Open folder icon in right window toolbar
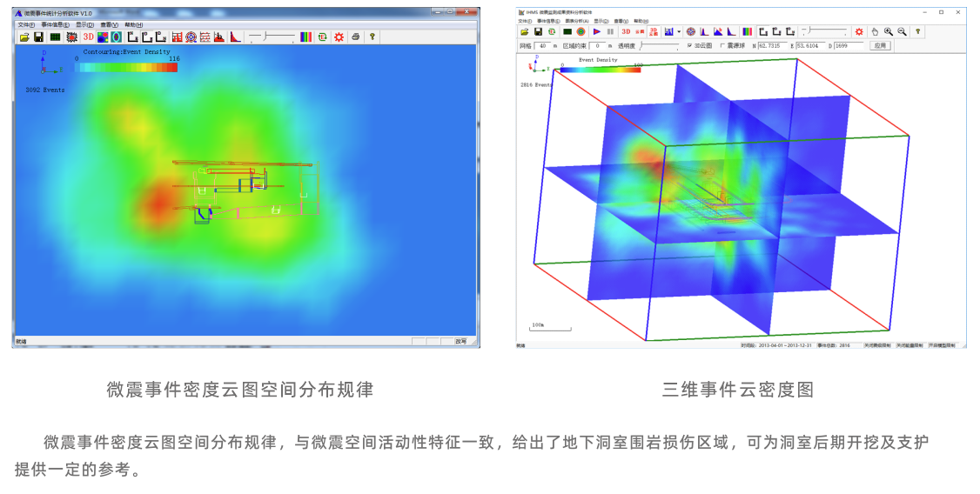The image size is (980, 494). (525, 31)
